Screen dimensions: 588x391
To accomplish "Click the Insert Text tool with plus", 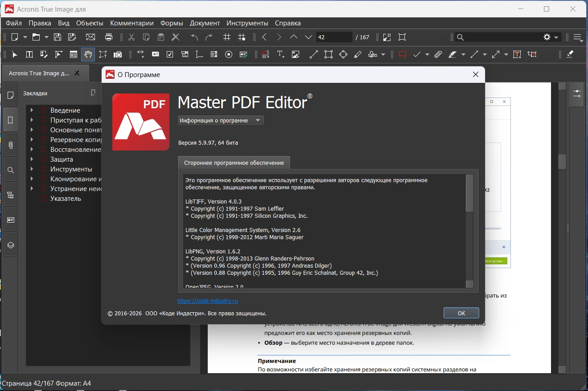I will 281,54.
